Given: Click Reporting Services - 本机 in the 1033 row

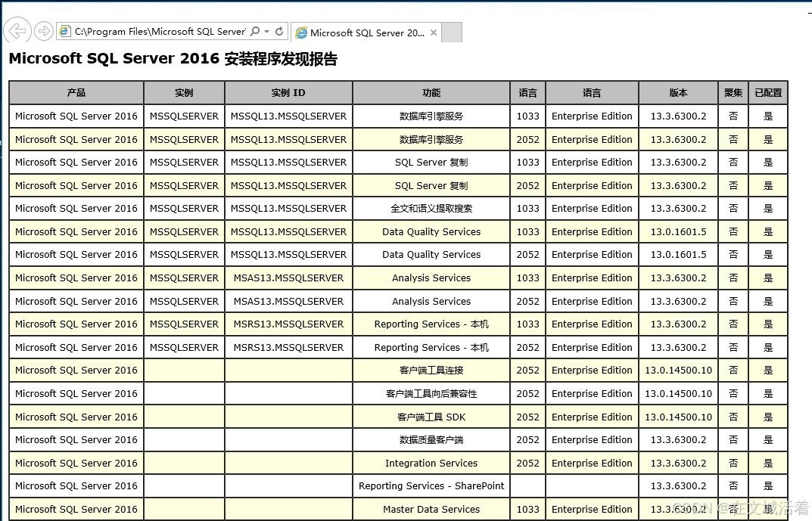Looking at the screenshot, I should [x=431, y=324].
